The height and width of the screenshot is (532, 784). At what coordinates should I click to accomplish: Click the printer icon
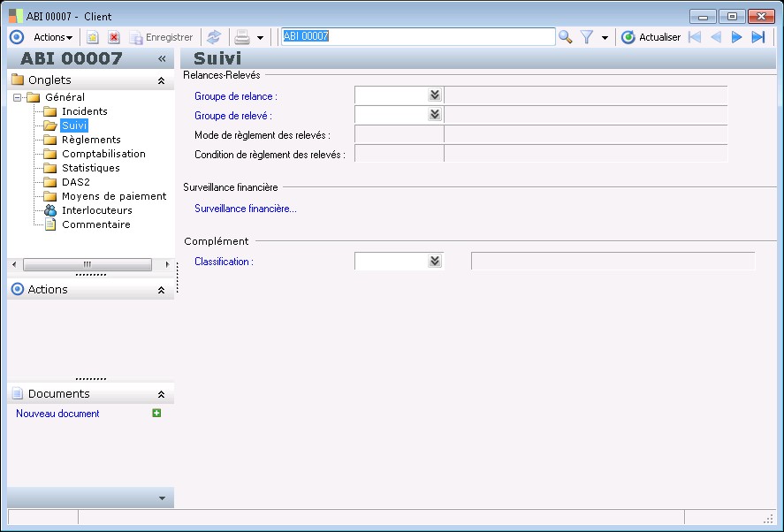(x=242, y=37)
